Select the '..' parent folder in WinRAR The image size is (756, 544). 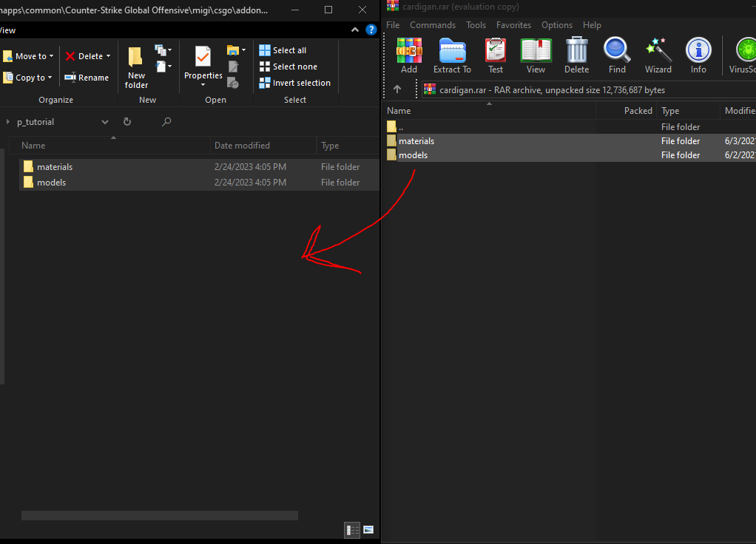[570, 126]
